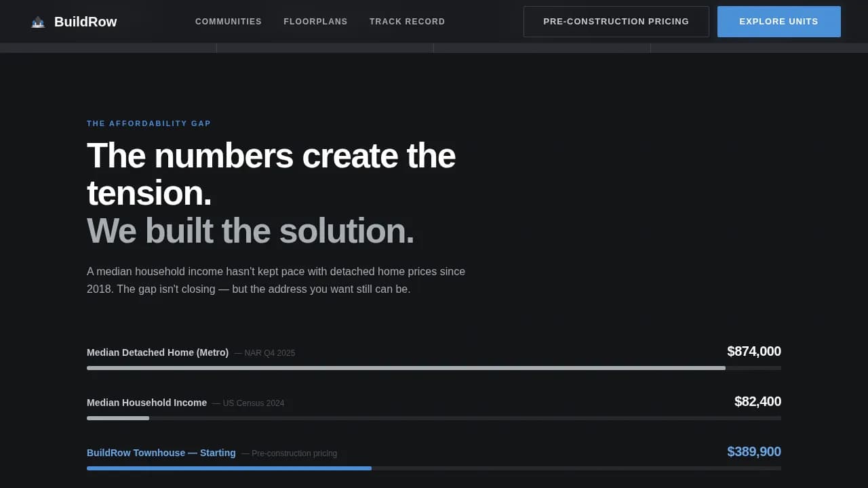
Task: Click the 'BuildRow Townhouse — Starting' label
Action: pyautogui.click(x=161, y=453)
